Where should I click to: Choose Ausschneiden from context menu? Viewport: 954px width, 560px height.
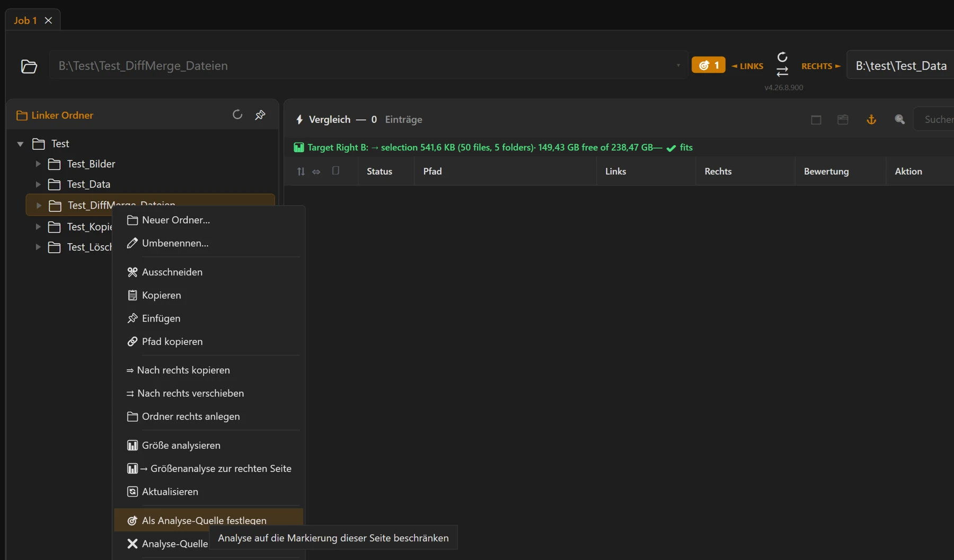(208, 272)
